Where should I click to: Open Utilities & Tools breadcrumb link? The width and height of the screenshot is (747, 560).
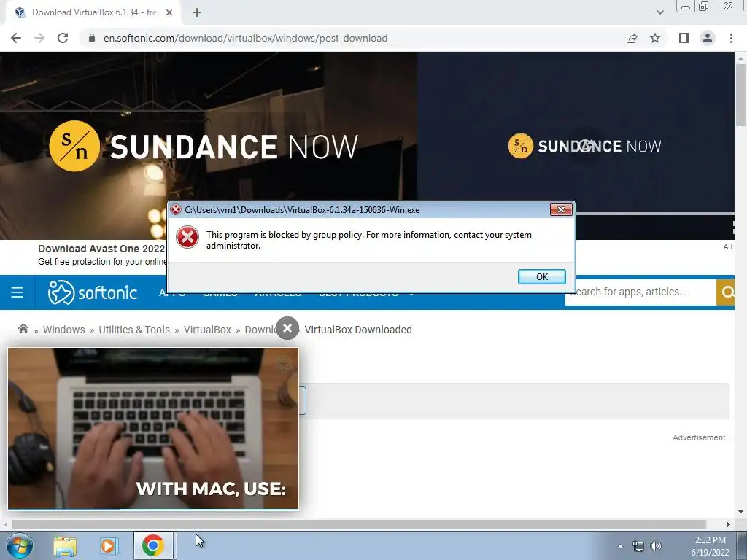point(134,330)
